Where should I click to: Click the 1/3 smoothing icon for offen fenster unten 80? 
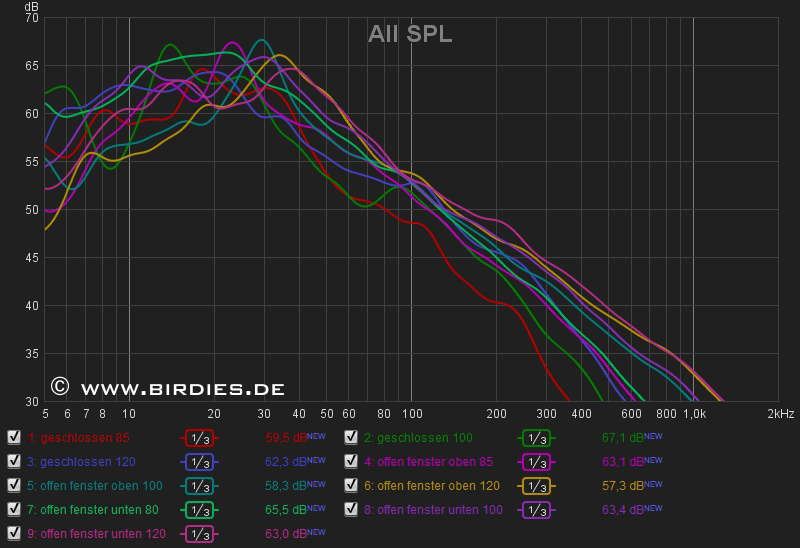[200, 509]
